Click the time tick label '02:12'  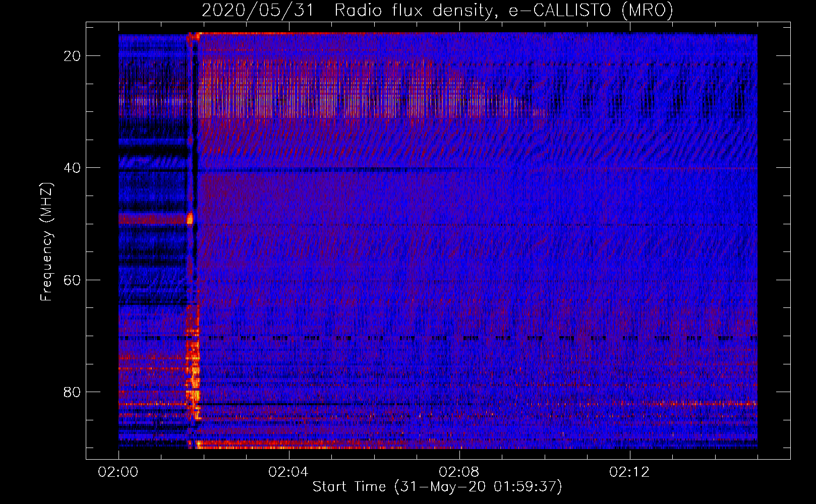[630, 472]
